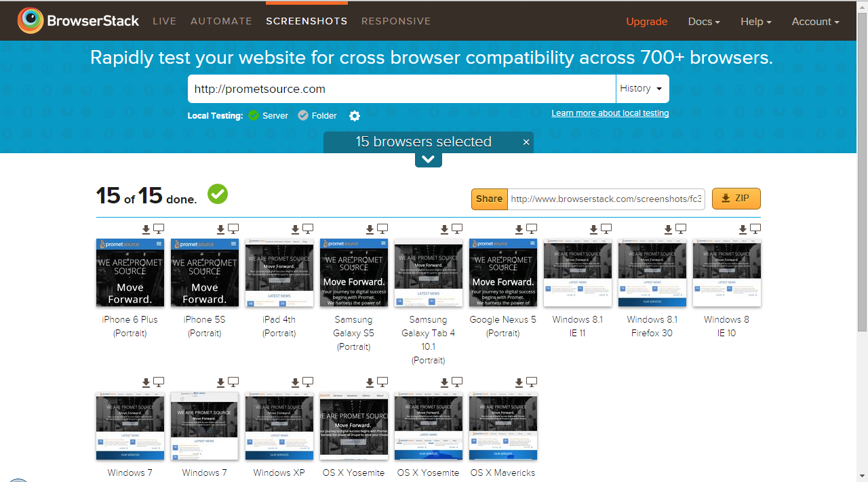The width and height of the screenshot is (868, 482).
Task: View the Windows 8.1 IE 11 thumbnail
Action: pos(578,273)
